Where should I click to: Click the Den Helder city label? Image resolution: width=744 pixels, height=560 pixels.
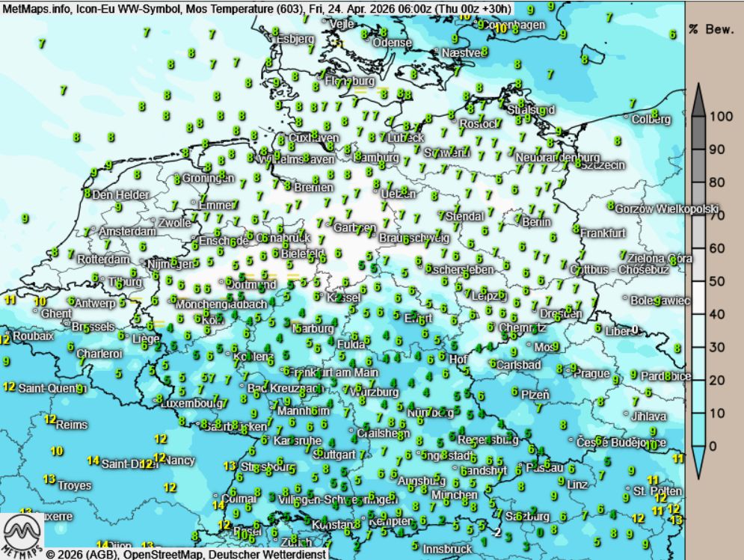(x=118, y=194)
